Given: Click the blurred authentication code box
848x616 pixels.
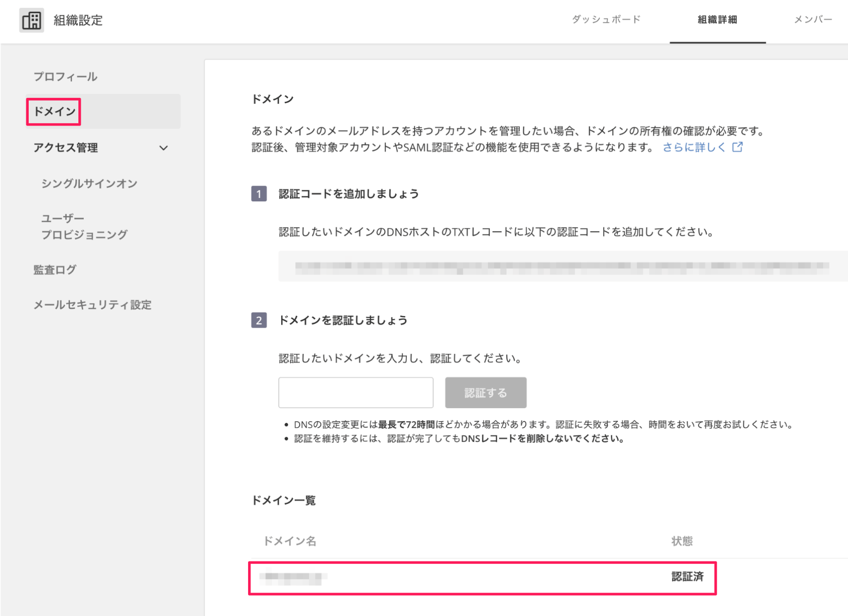Looking at the screenshot, I should [563, 266].
